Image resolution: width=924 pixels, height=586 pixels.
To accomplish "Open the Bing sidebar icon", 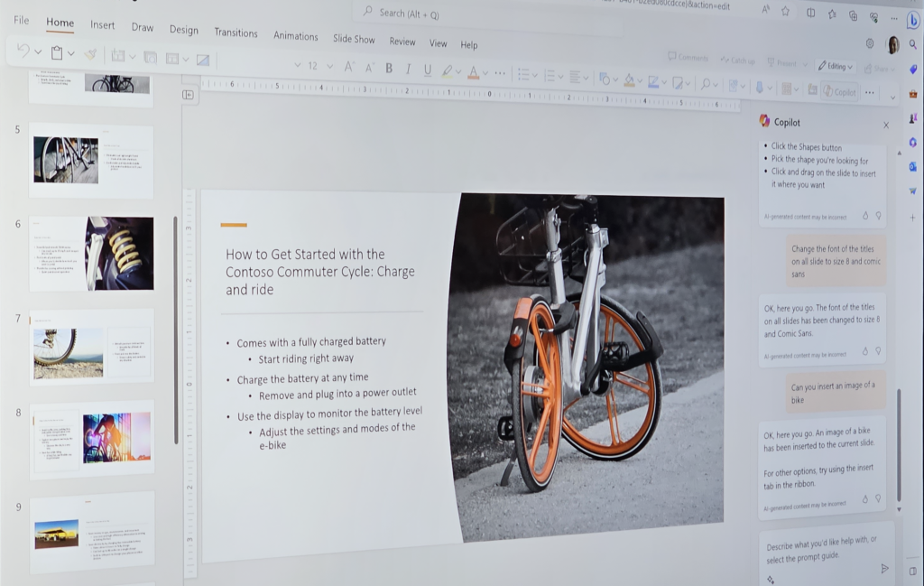I will point(913,21).
